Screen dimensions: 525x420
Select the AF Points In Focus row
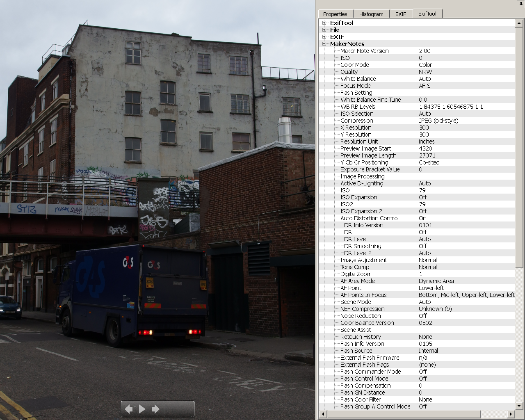363,295
